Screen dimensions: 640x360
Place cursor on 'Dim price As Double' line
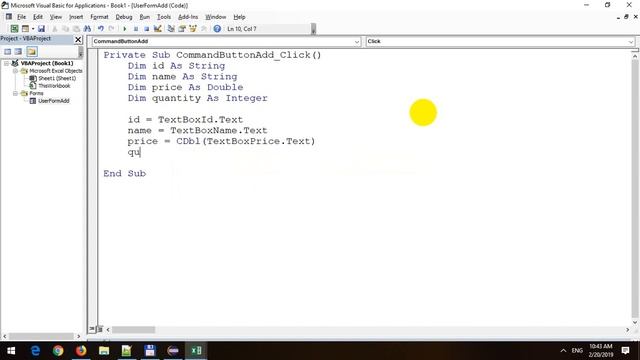[185, 87]
